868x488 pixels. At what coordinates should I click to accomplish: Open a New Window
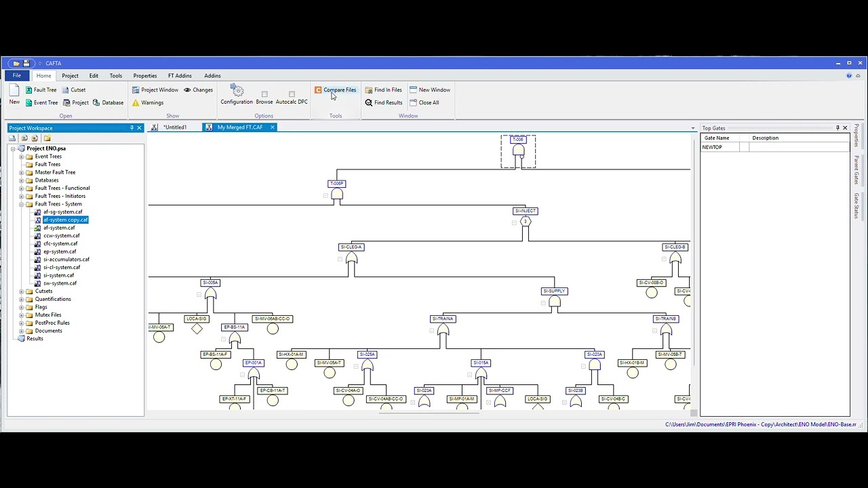point(430,89)
